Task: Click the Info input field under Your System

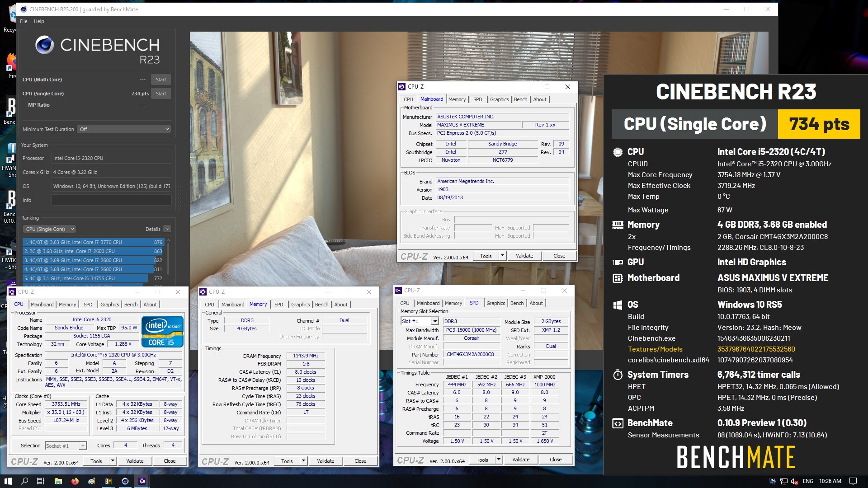Action: coord(111,200)
